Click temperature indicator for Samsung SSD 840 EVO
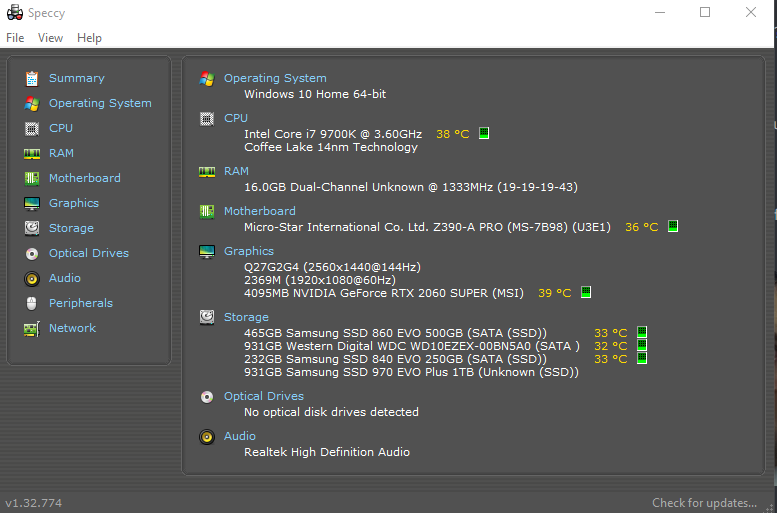Image resolution: width=777 pixels, height=513 pixels. pyautogui.click(x=642, y=358)
